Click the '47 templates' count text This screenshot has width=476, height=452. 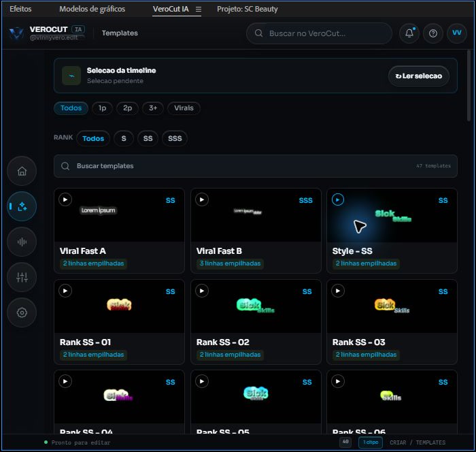(x=433, y=166)
